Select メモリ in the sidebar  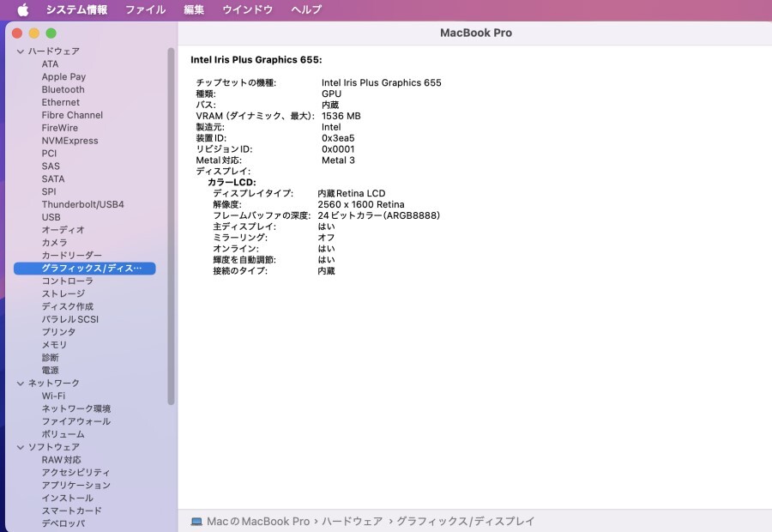pos(54,345)
